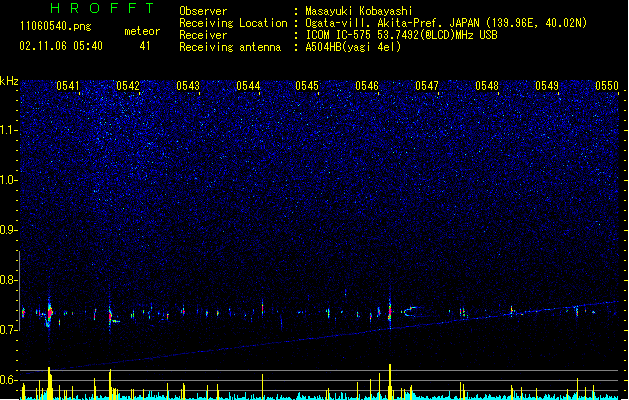Click the observer name Masayuki Kobayashi
This screenshot has height=400, width=629.
coord(359,11)
